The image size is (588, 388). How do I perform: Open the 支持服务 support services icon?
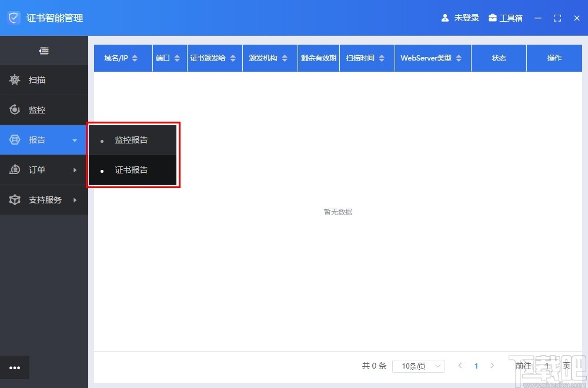pyautogui.click(x=15, y=200)
